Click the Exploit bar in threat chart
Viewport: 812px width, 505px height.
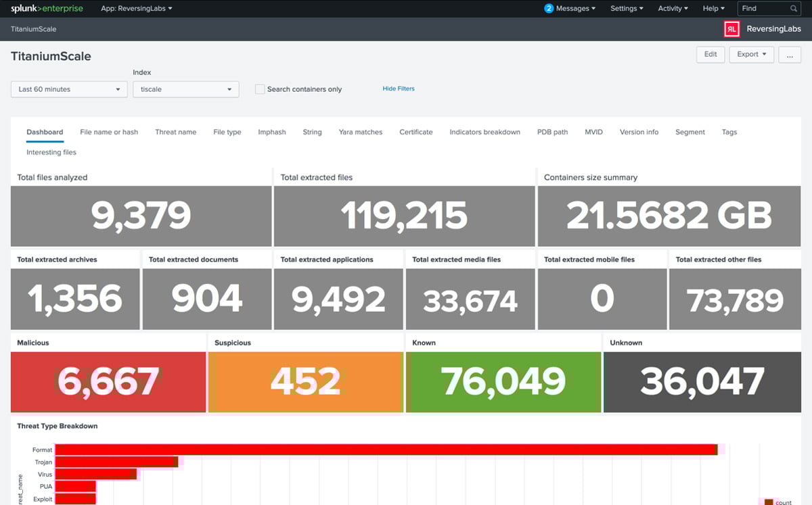[x=75, y=499]
